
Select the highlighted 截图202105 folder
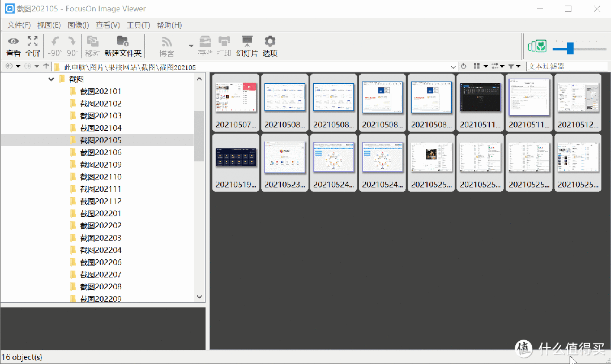(x=101, y=140)
